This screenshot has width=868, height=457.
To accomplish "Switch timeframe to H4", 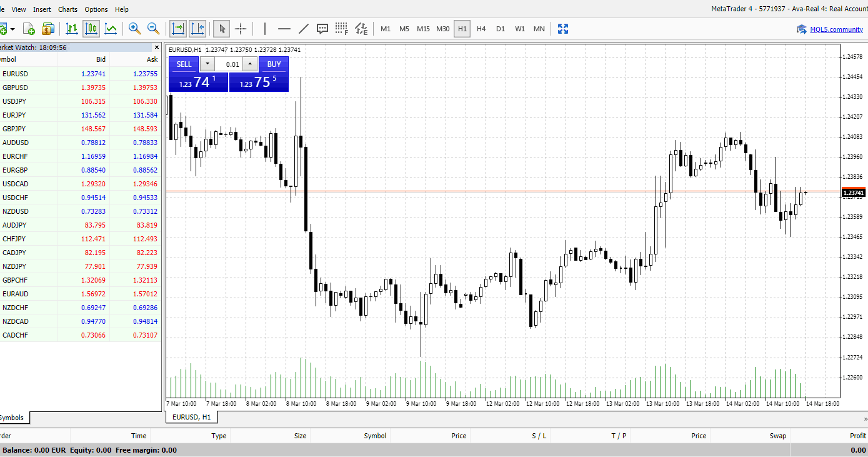I will coord(481,29).
